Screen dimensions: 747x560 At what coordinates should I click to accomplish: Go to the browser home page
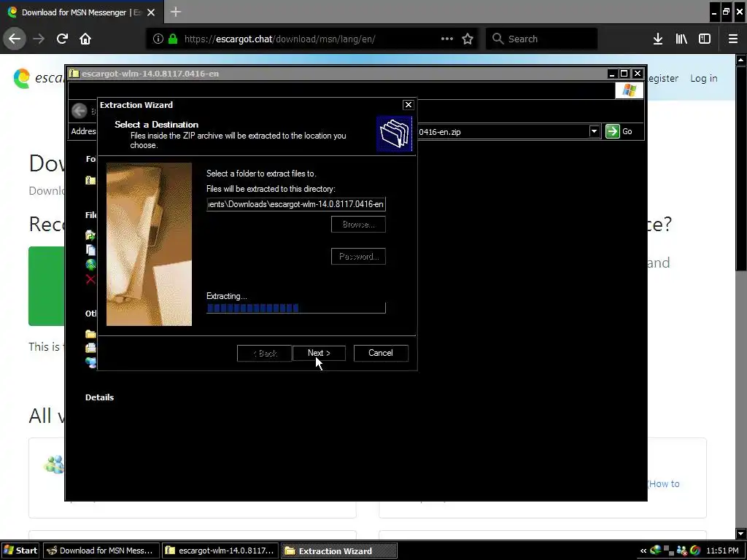coord(85,39)
